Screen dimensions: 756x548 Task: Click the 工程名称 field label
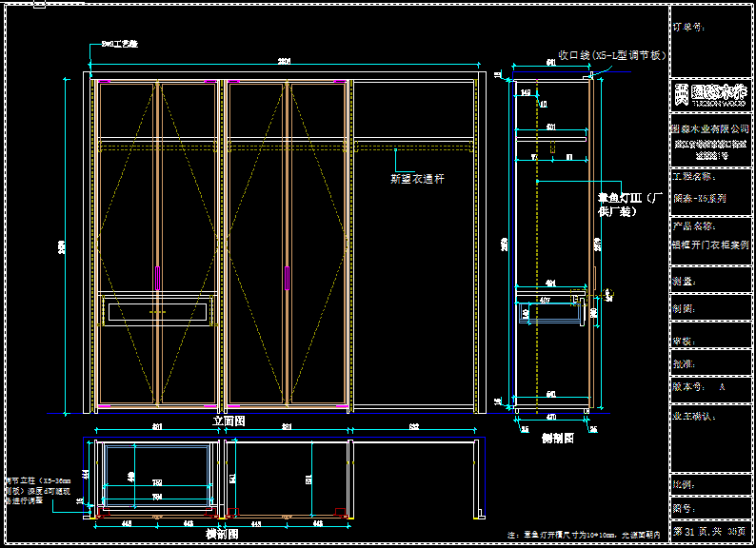pos(692,177)
